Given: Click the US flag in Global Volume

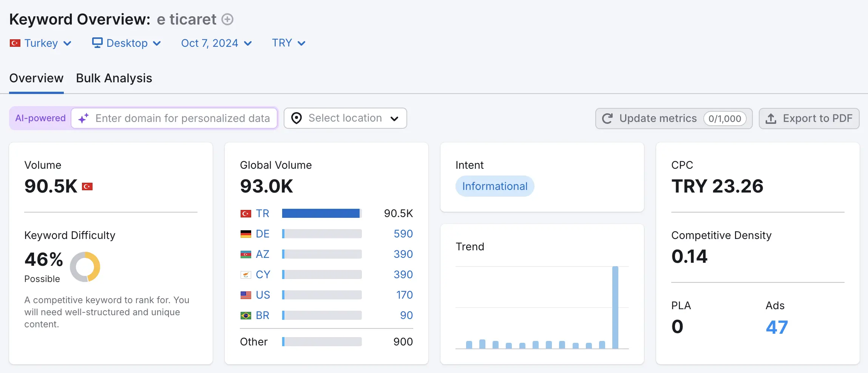Looking at the screenshot, I should point(246,295).
